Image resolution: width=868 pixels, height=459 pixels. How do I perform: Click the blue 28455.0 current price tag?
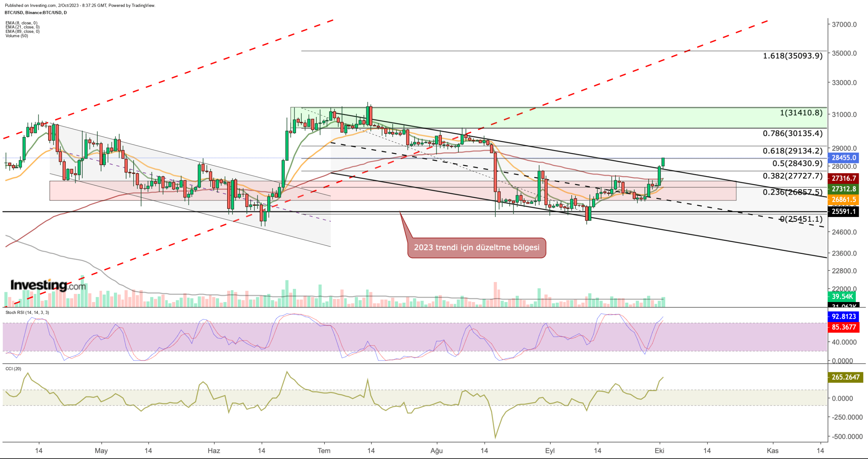pos(843,158)
